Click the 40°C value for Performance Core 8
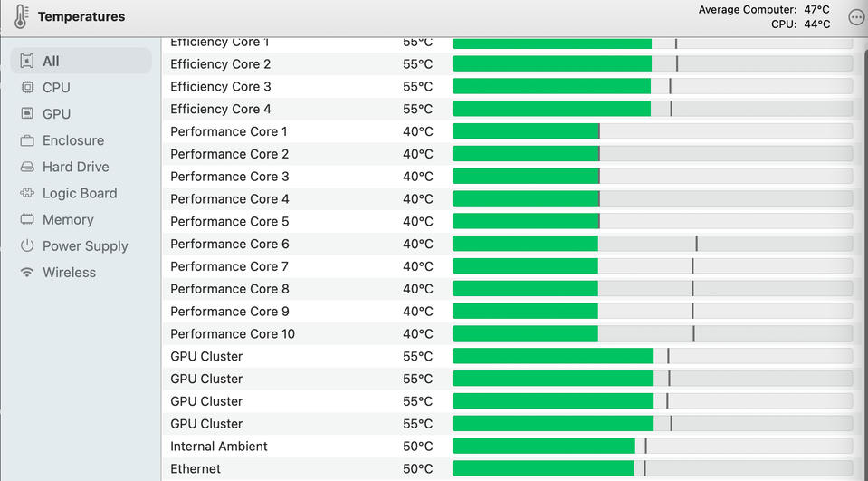 click(x=418, y=289)
